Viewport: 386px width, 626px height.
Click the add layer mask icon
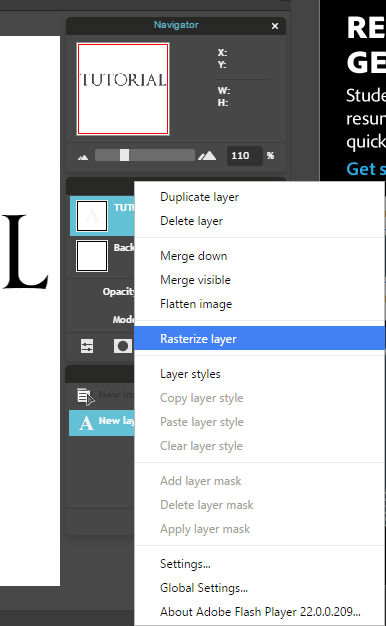point(123,346)
